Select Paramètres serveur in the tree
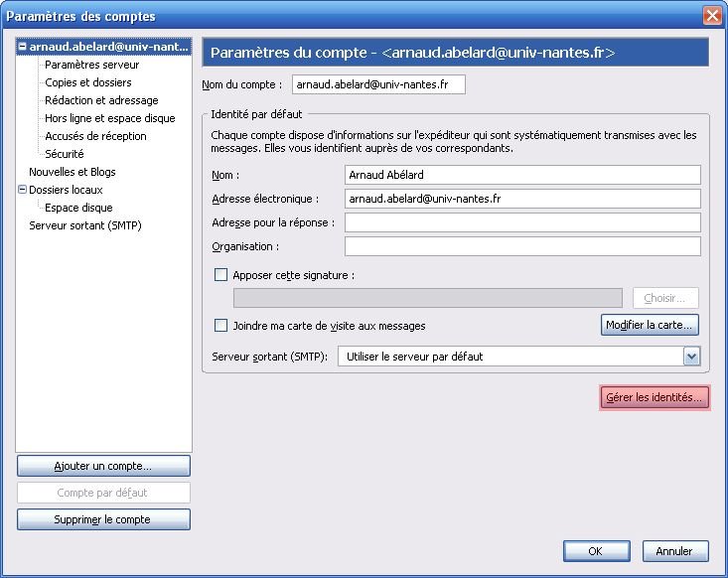Image resolution: width=728 pixels, height=578 pixels. [x=91, y=65]
